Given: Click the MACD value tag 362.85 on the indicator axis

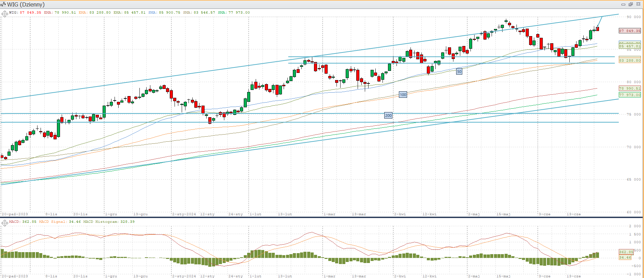Looking at the screenshot, I should point(626,252).
